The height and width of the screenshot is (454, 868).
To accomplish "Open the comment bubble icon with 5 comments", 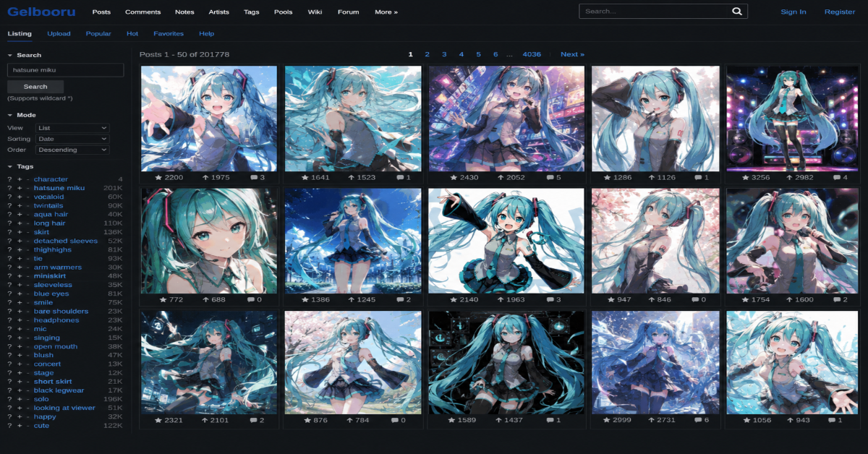I will (545, 177).
